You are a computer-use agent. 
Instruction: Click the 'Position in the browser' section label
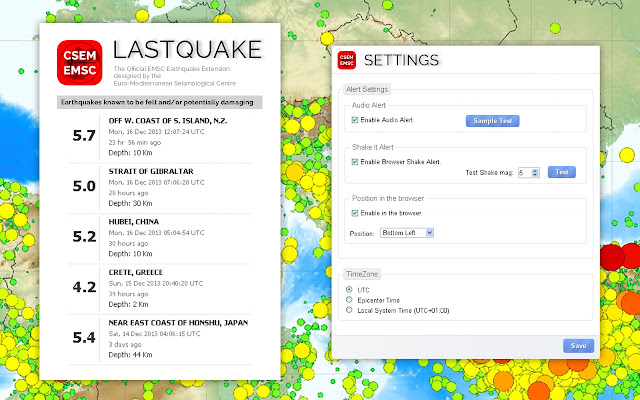pos(388,198)
